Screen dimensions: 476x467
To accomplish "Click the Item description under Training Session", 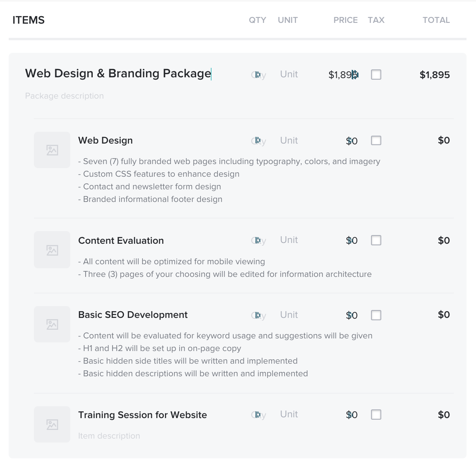I will pyautogui.click(x=109, y=436).
